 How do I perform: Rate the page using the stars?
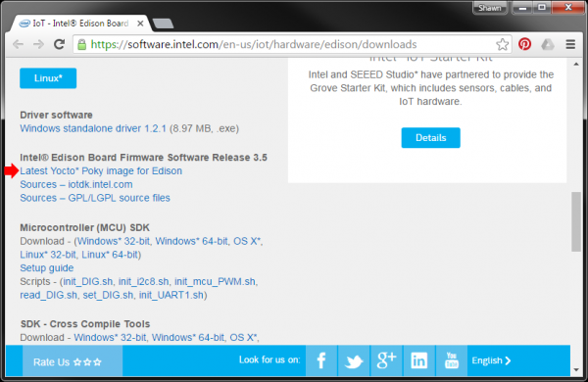[x=87, y=362]
